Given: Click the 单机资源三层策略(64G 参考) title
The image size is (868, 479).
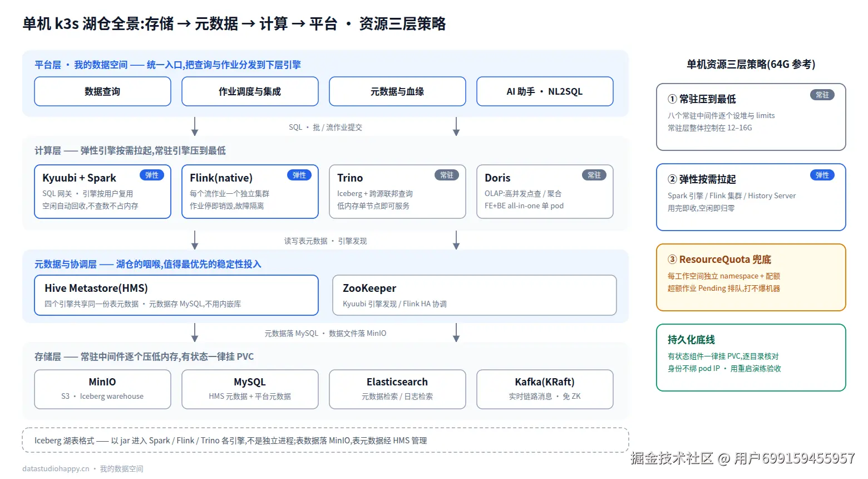Looking at the screenshot, I should [751, 65].
